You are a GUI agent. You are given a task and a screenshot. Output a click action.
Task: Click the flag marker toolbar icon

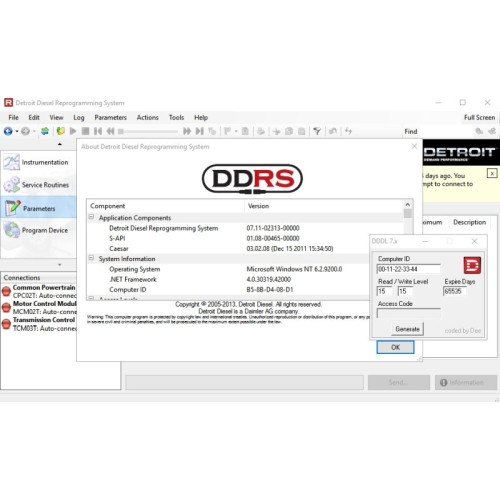(x=228, y=131)
